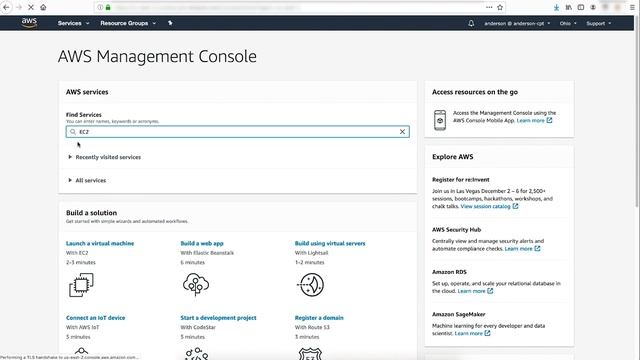This screenshot has width=640, height=360.
Task: Open browser downloads arrow icon
Action: pos(556,7)
